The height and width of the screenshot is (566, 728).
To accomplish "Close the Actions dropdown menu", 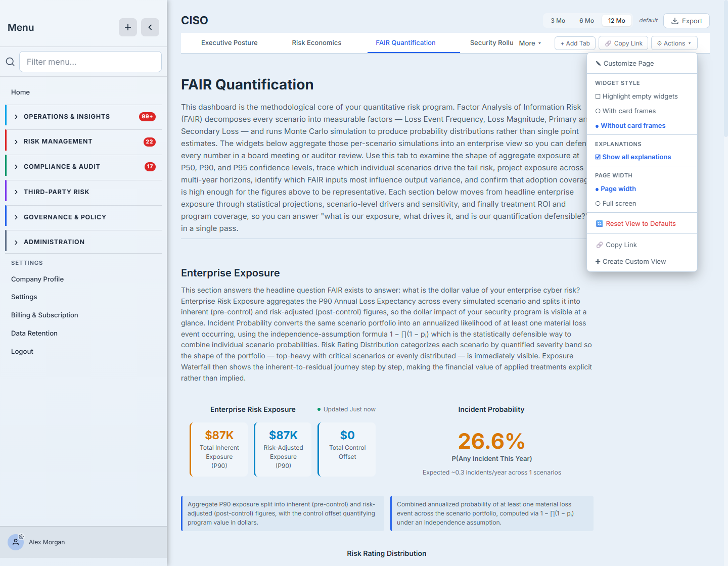I will click(674, 43).
